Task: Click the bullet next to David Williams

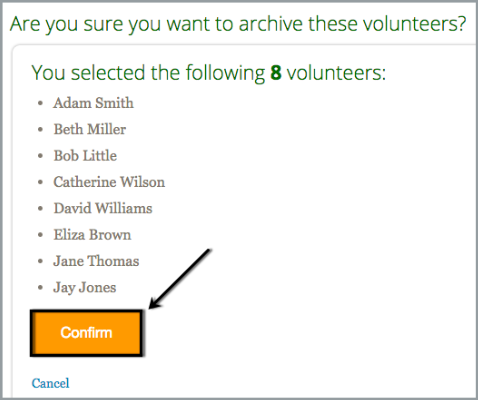Action: pos(40,209)
